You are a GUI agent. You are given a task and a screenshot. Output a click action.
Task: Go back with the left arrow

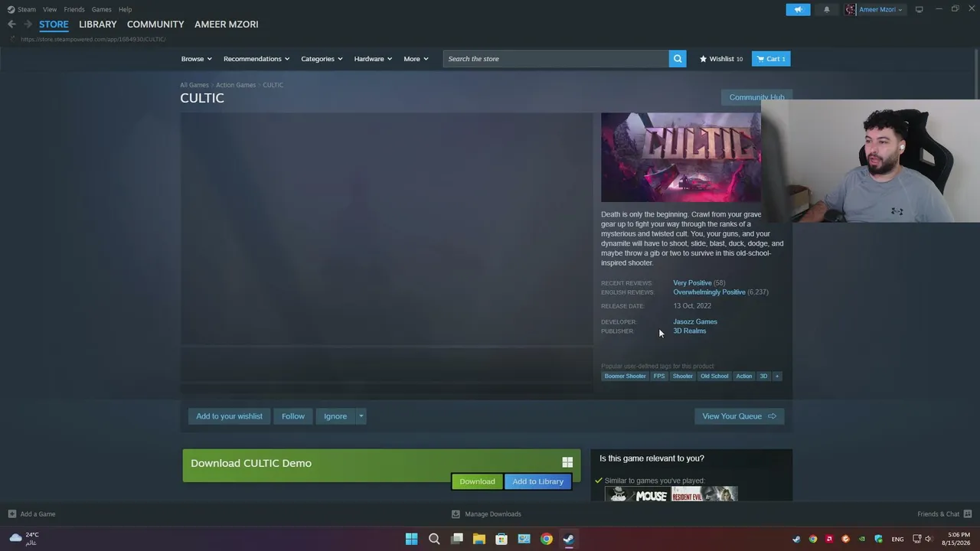[x=11, y=24]
